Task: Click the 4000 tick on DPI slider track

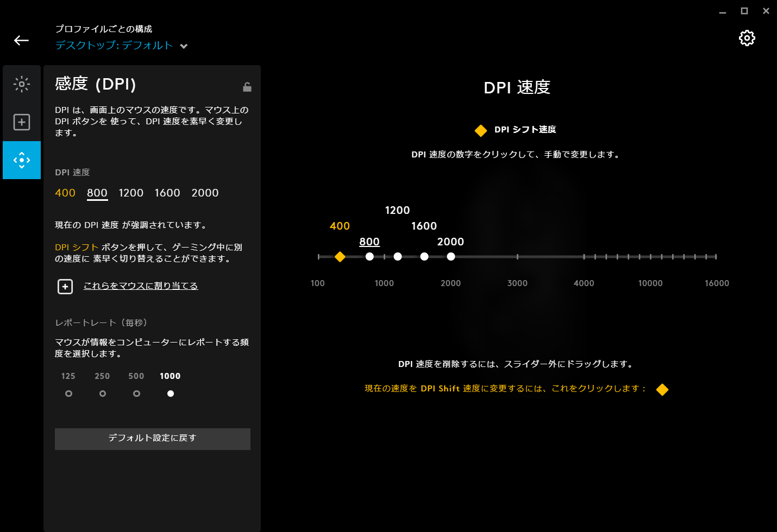Action: pos(584,257)
